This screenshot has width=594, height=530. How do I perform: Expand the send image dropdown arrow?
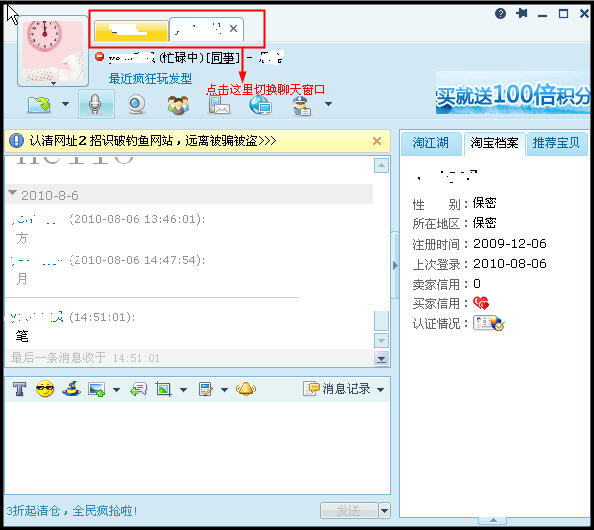[x=116, y=389]
